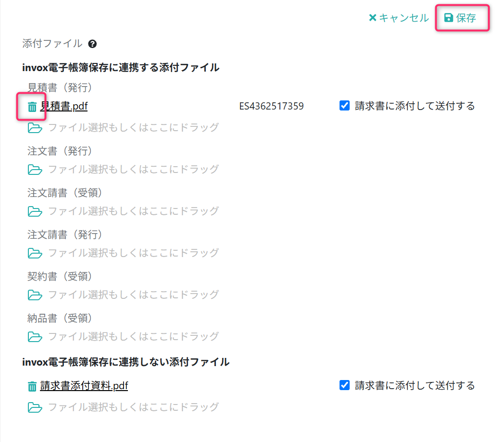Open help tooltip next to 添付ファイル
The width and height of the screenshot is (504, 442).
[x=92, y=44]
